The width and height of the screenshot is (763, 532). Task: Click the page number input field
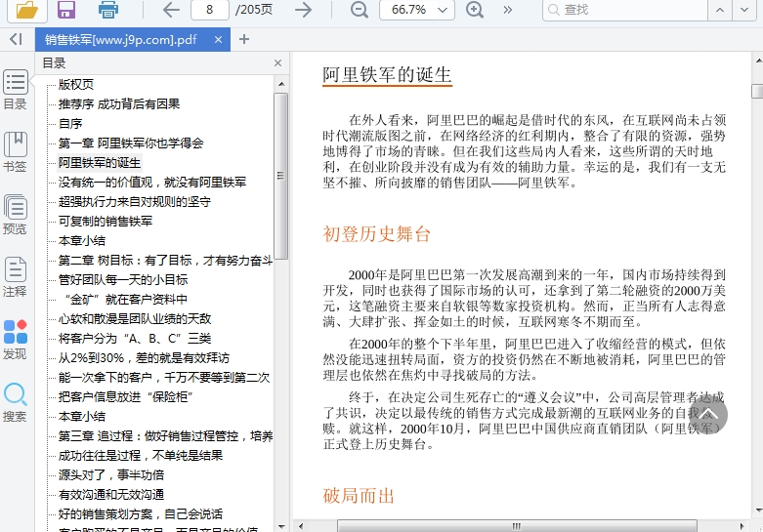coord(210,10)
